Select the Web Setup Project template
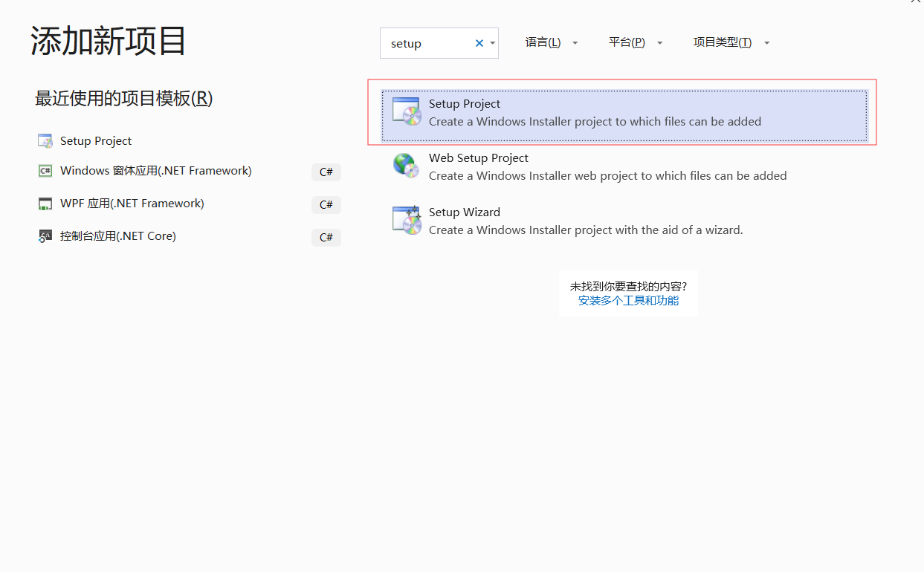The image size is (924, 572). point(478,158)
